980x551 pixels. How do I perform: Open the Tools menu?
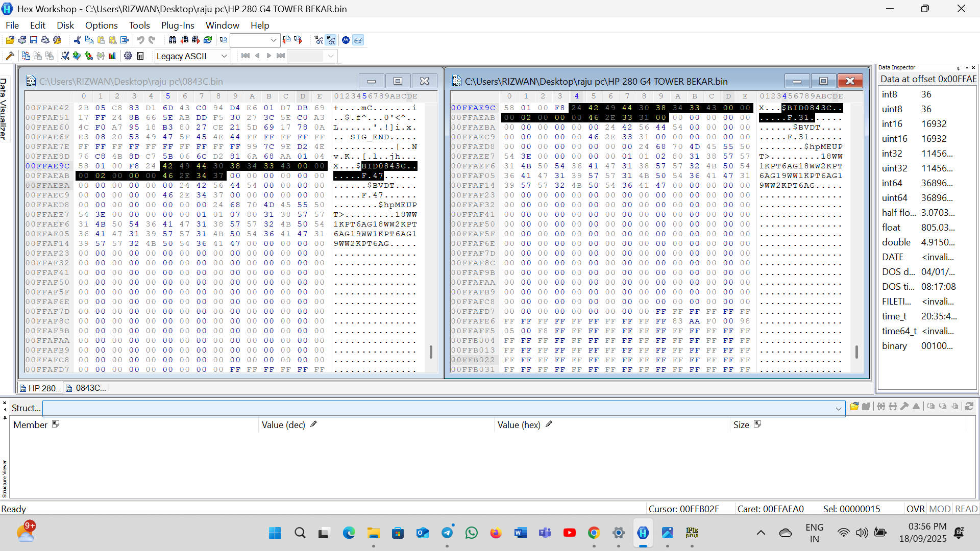pyautogui.click(x=139, y=25)
